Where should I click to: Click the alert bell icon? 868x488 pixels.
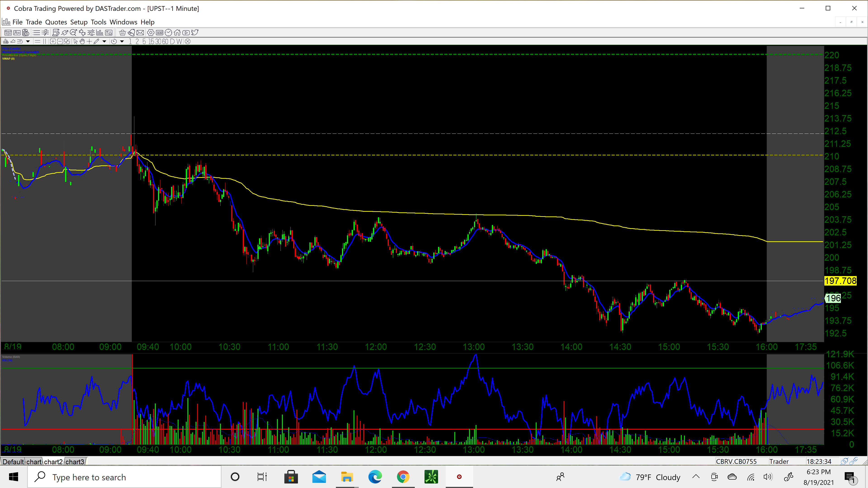click(131, 33)
